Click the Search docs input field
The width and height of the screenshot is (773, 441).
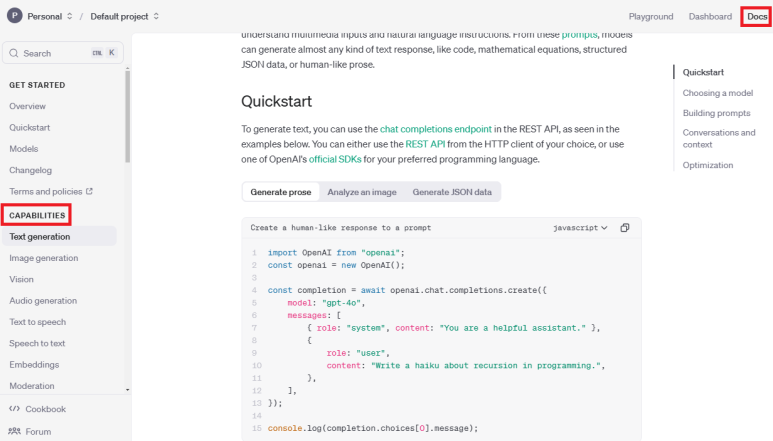pos(63,53)
